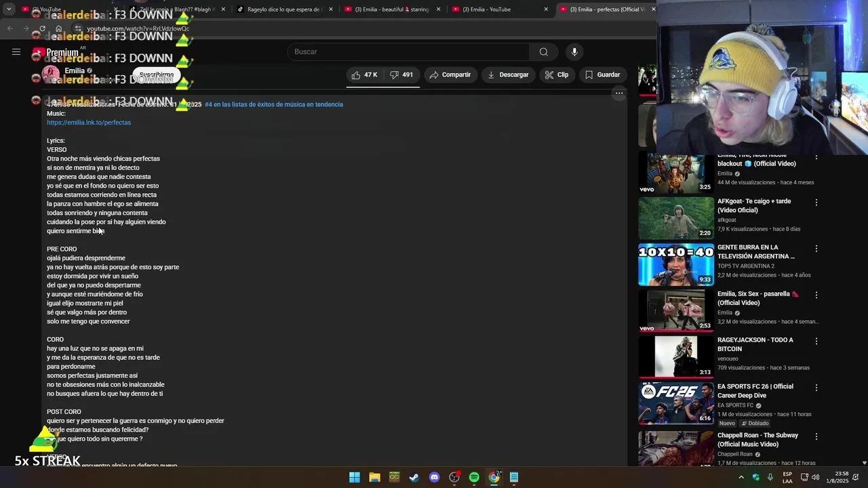Click the 'PRE CORO' lyrics heading
This screenshot has height=488, width=868.
coord(62,249)
